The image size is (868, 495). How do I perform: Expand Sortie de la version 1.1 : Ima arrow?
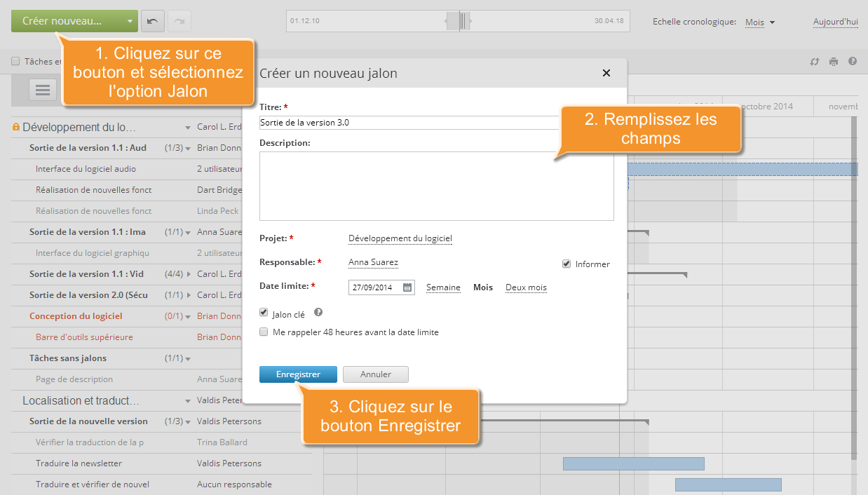188,232
